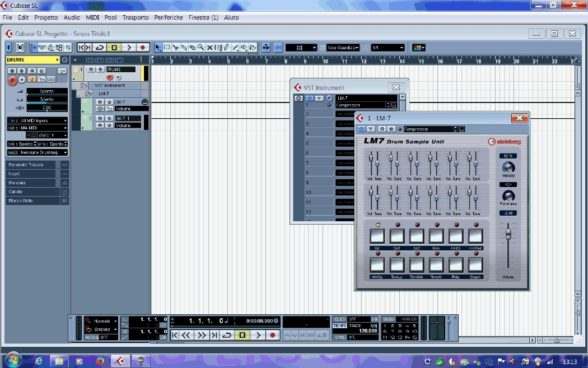The image size is (588, 368).
Task: Select the Glue tool in toolbar
Action: [184, 48]
